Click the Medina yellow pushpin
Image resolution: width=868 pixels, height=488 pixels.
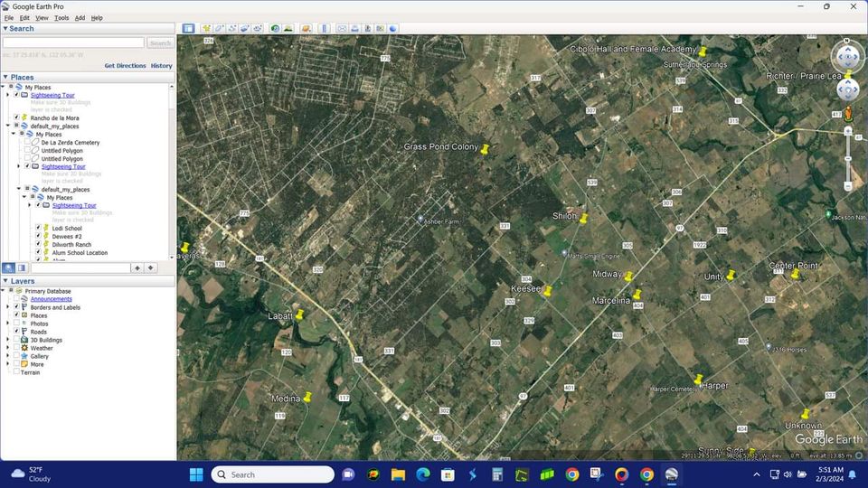307,396
